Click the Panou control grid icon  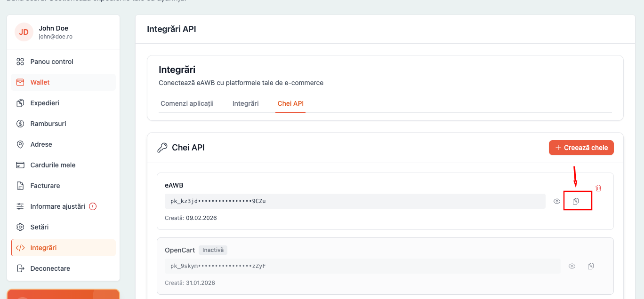(20, 62)
